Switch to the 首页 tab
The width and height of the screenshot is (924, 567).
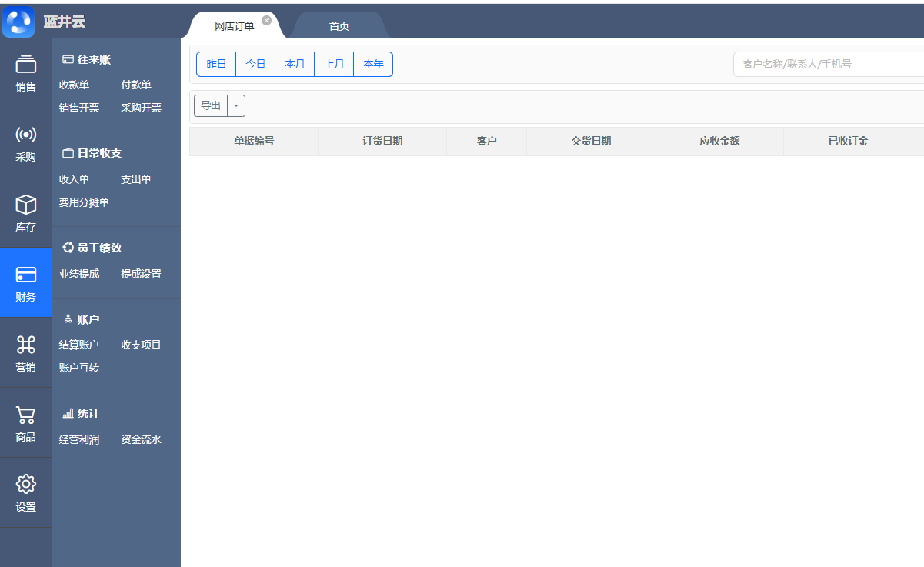(x=339, y=26)
